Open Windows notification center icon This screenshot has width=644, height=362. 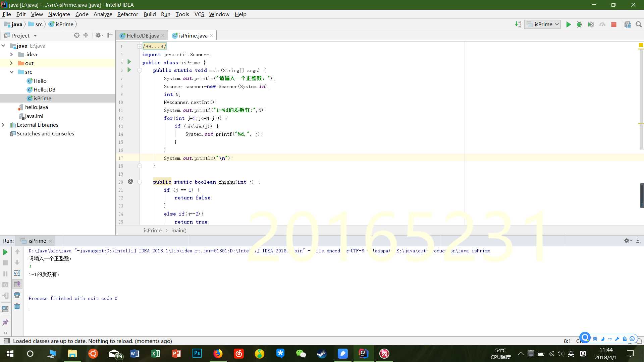[x=630, y=354]
